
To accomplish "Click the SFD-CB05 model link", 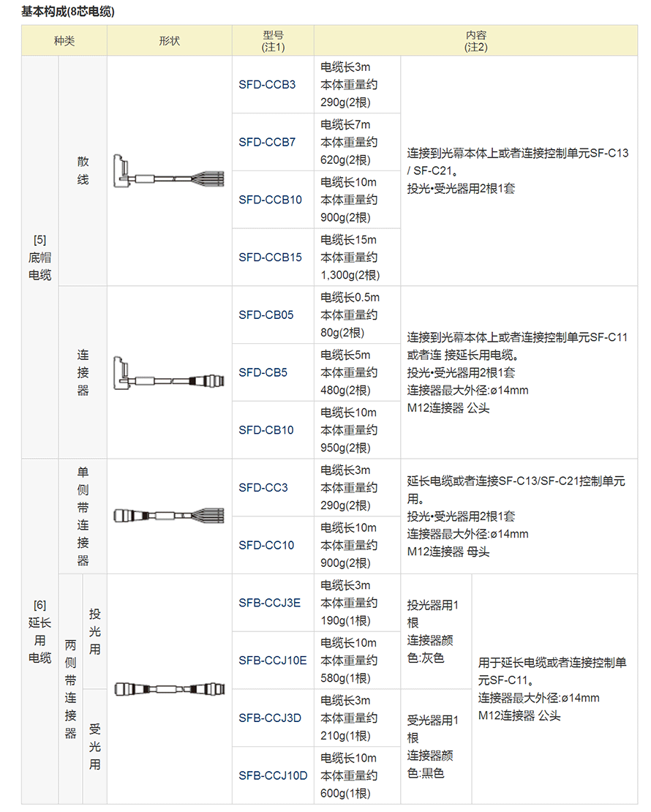I will coord(266,315).
